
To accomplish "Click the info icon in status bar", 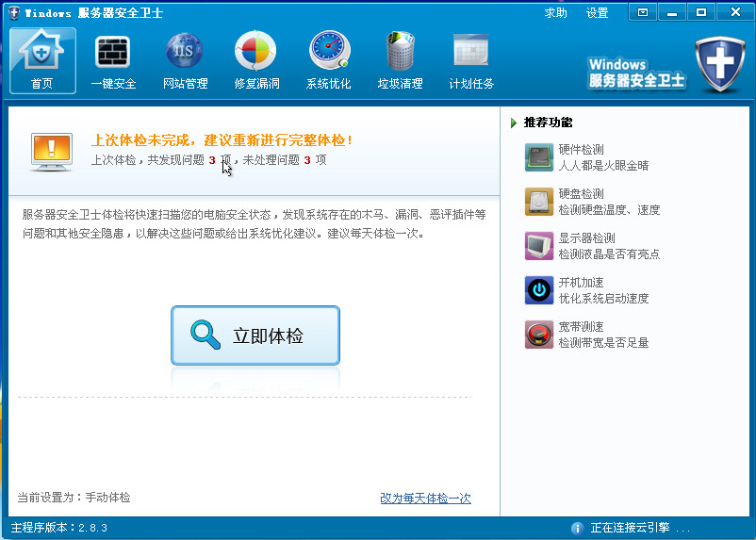I will coord(577,528).
